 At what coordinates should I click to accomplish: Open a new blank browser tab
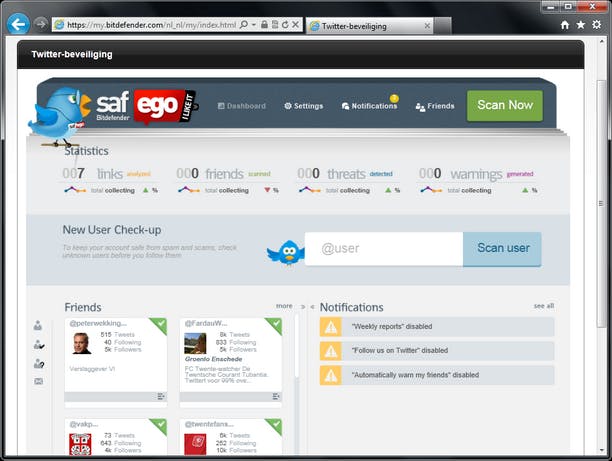click(x=443, y=26)
